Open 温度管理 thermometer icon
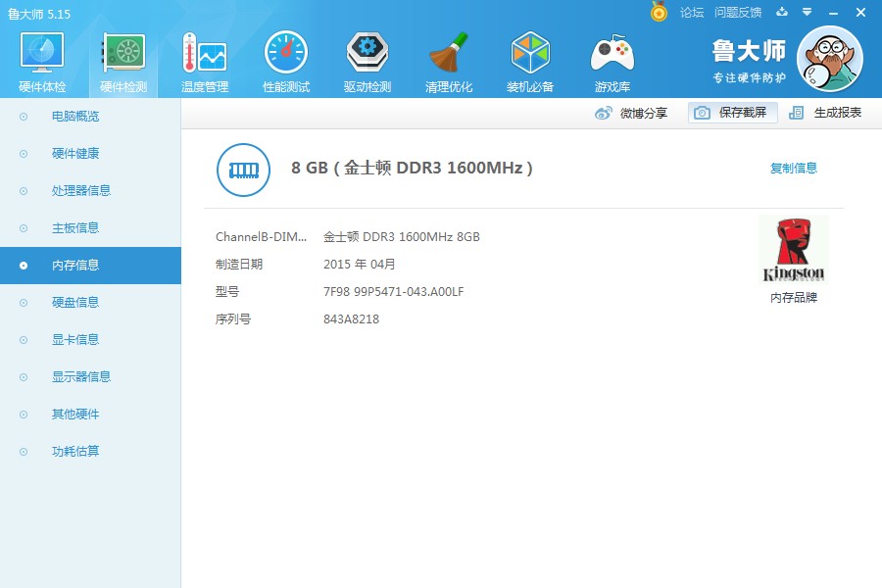882x588 pixels. (x=204, y=52)
